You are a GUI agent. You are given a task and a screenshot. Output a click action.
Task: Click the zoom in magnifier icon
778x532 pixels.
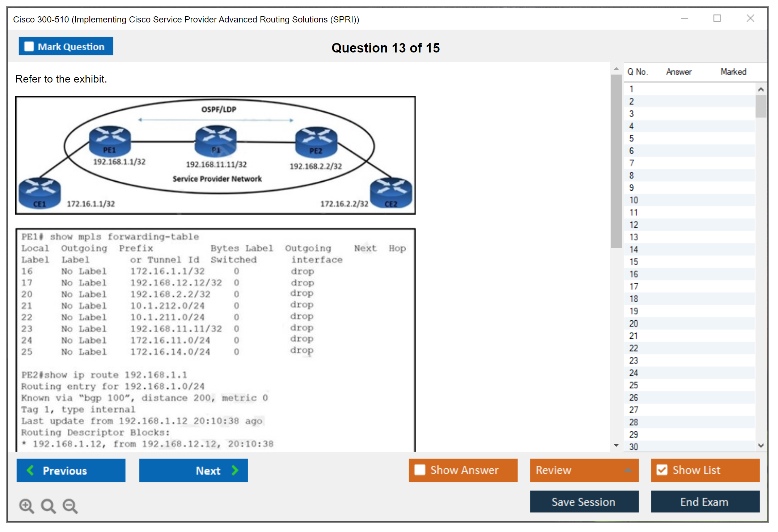[26, 506]
